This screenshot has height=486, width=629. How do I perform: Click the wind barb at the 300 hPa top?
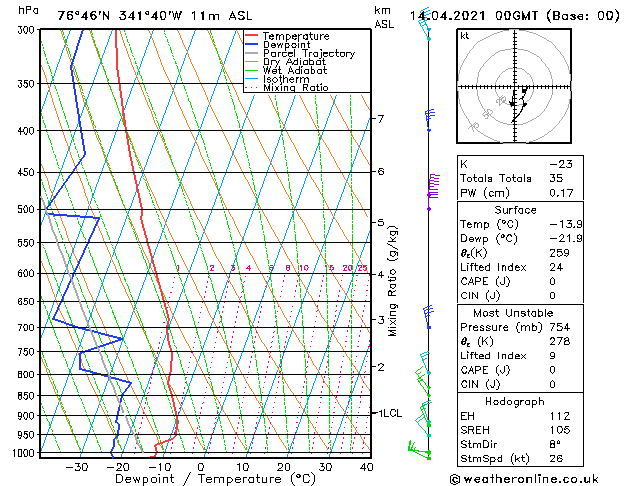[425, 28]
